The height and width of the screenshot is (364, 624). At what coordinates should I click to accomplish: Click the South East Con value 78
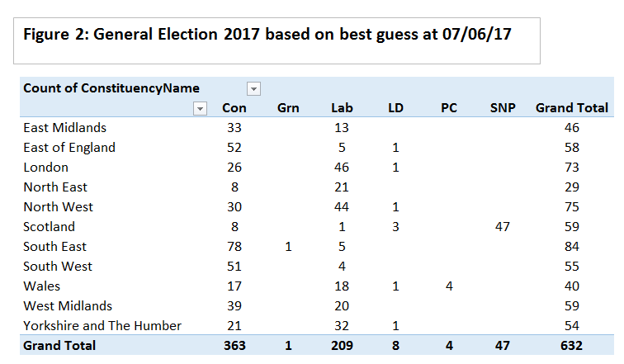[234, 247]
